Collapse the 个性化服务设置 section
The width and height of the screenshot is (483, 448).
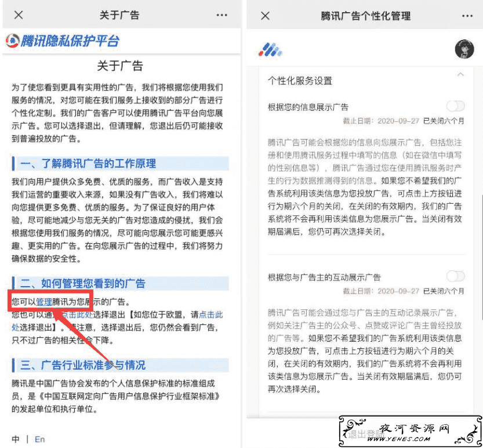point(460,74)
